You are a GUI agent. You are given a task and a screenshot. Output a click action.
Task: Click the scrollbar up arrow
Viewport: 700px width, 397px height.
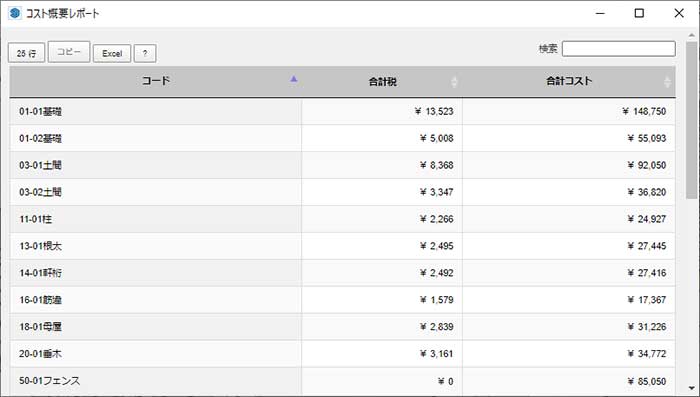point(692,35)
